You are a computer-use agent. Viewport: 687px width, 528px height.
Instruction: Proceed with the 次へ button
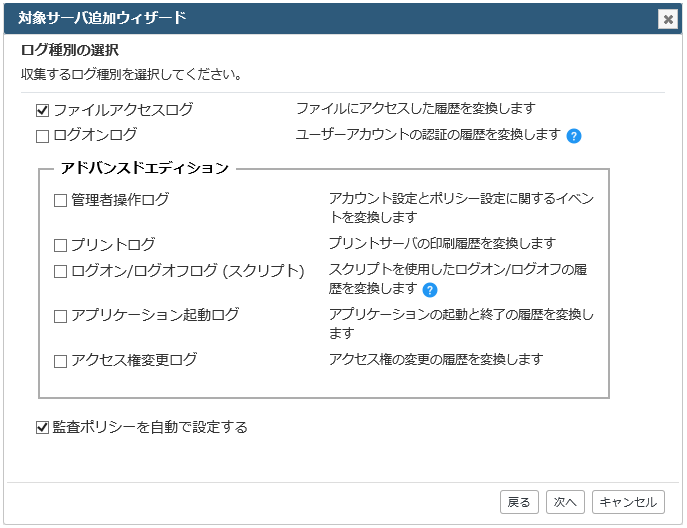point(565,502)
